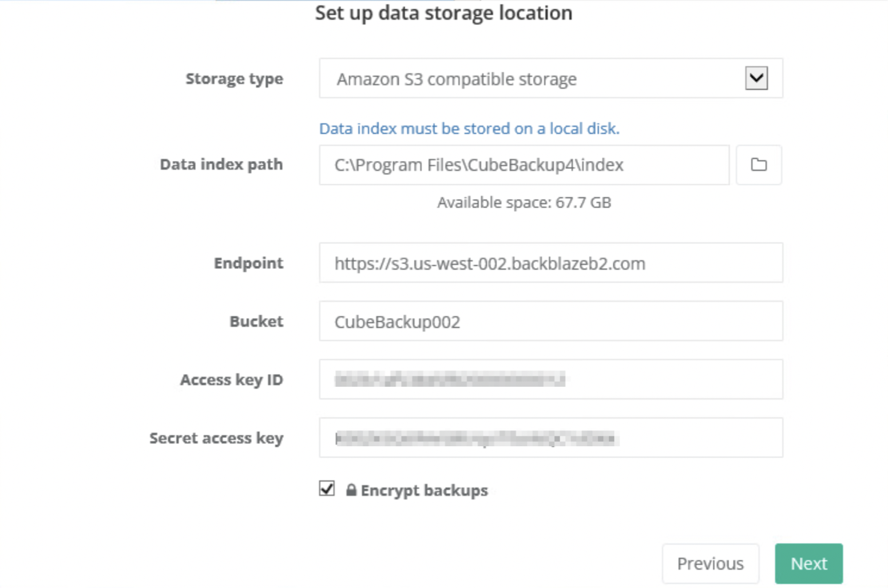The height and width of the screenshot is (588, 888).
Task: Click into the Endpoint URL field
Action: pos(551,263)
